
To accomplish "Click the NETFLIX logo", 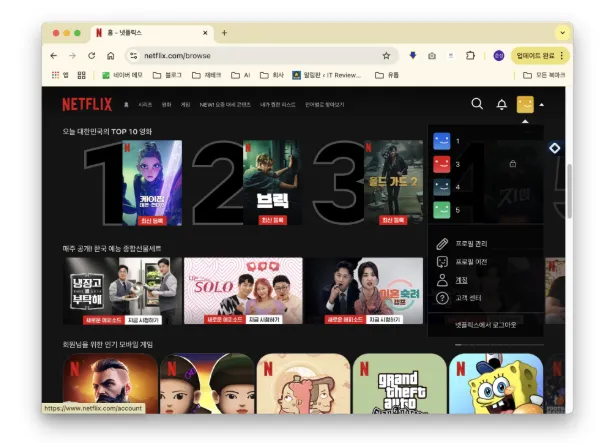I will 87,104.
